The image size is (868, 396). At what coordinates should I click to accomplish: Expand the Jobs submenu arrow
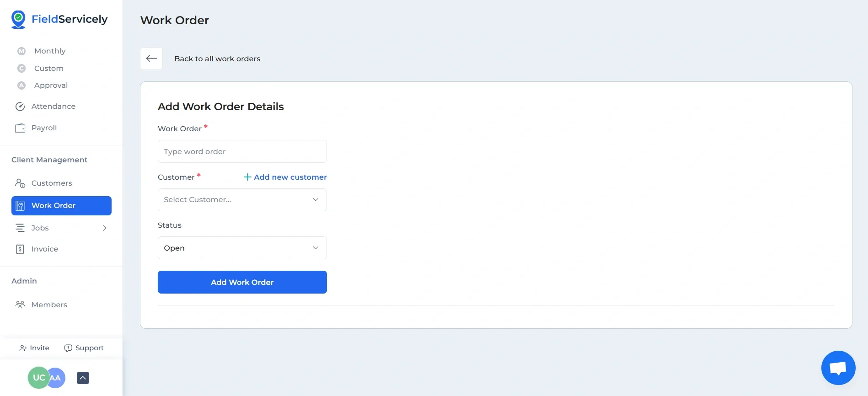[105, 228]
